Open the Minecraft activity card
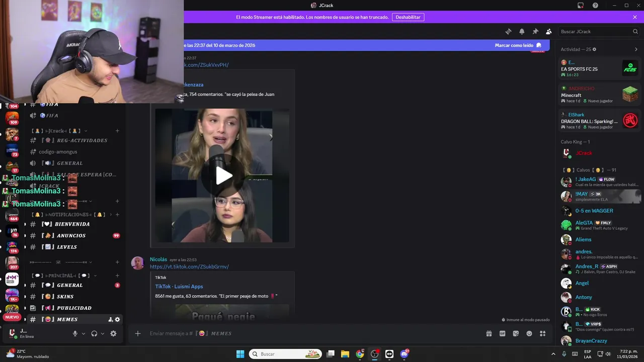Viewport: 644px width, 362px height. coord(599,95)
